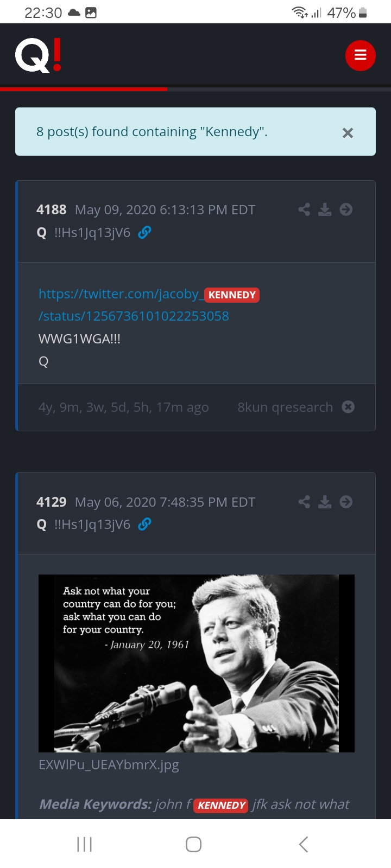Copy permalink of post 4129
The image size is (391, 868).
(x=144, y=525)
